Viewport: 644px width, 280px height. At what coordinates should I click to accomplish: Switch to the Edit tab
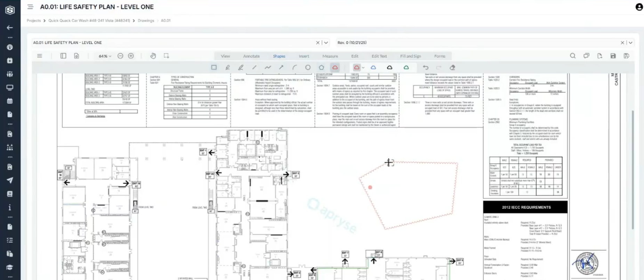(x=355, y=56)
